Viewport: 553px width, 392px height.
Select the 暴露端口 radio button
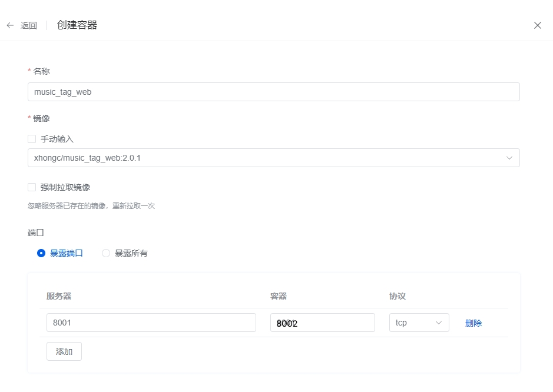coord(41,253)
